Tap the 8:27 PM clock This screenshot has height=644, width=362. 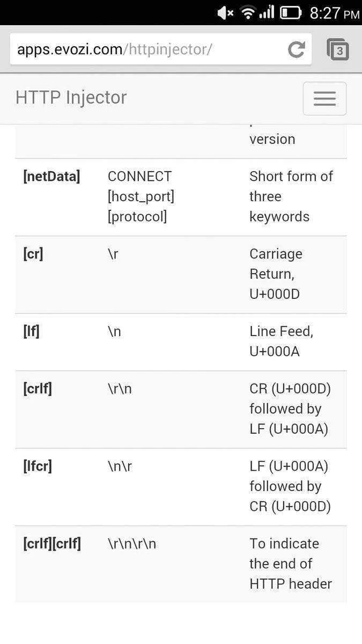(x=335, y=13)
